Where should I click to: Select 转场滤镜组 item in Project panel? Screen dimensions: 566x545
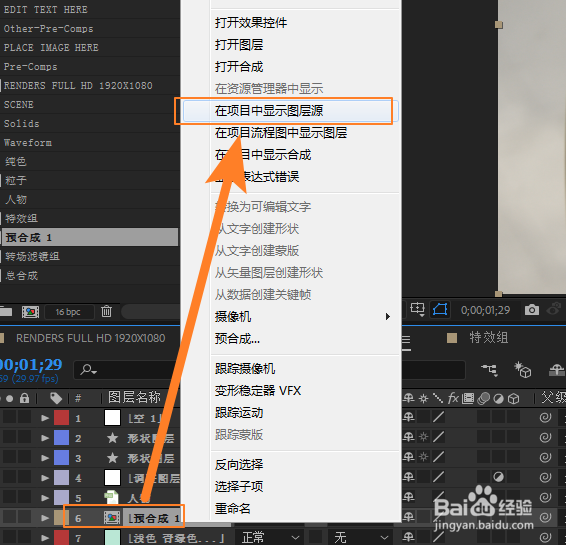coord(32,257)
